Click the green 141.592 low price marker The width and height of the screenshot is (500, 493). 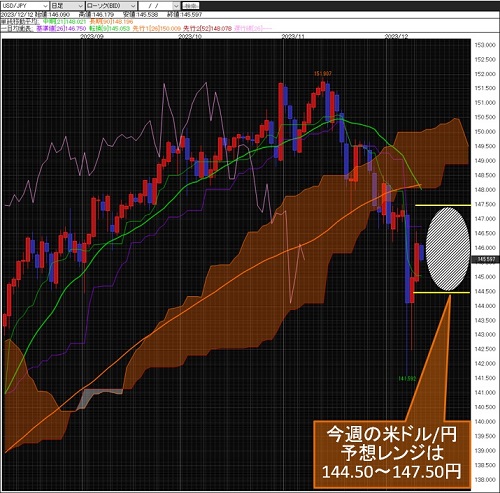coord(407,379)
